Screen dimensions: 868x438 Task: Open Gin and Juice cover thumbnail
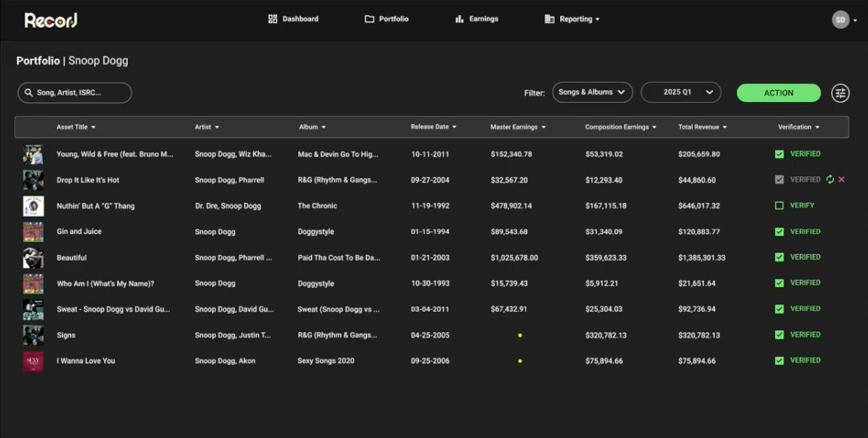pos(33,232)
